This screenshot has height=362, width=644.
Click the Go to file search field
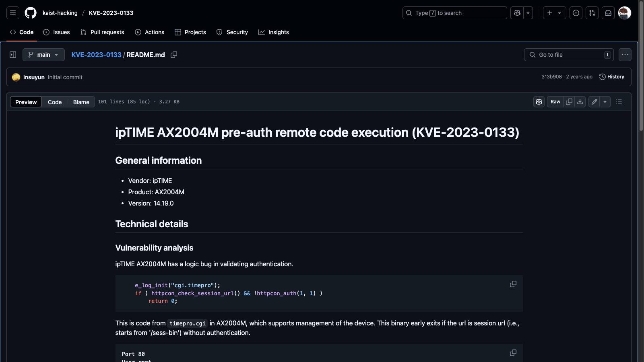[x=569, y=55]
